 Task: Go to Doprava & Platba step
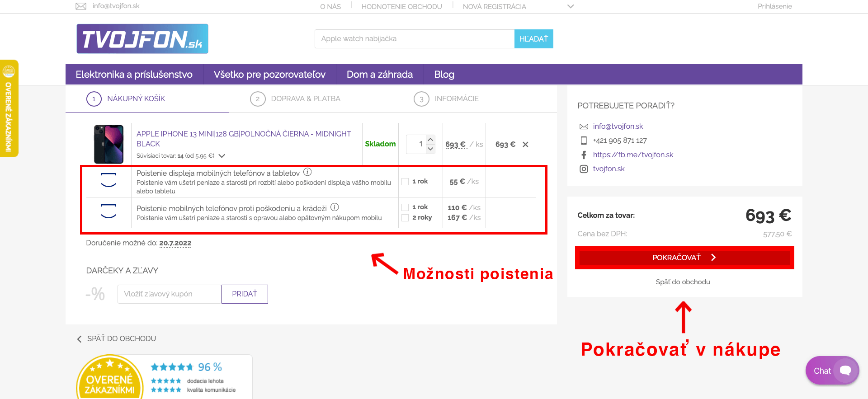click(306, 99)
